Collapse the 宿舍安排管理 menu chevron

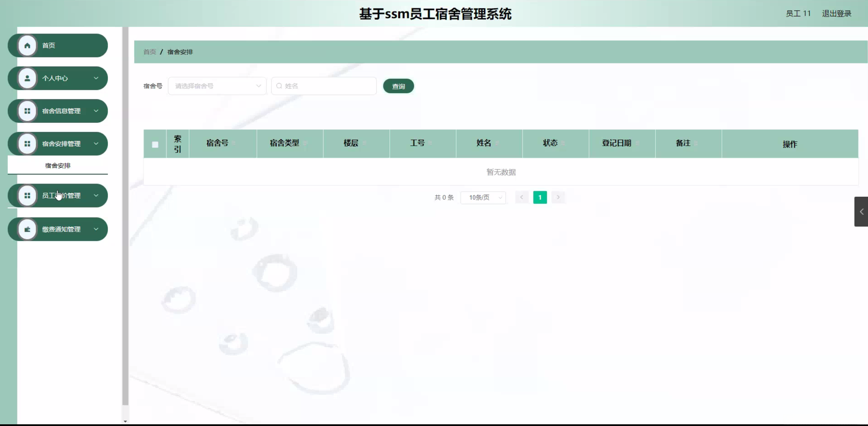[x=96, y=144]
